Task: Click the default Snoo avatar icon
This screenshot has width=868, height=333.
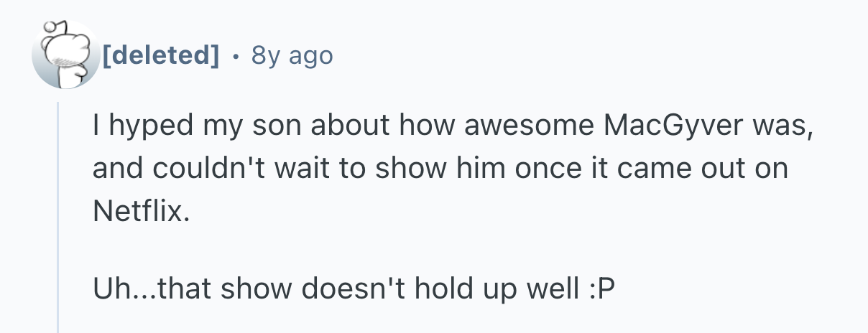Action: [65, 56]
